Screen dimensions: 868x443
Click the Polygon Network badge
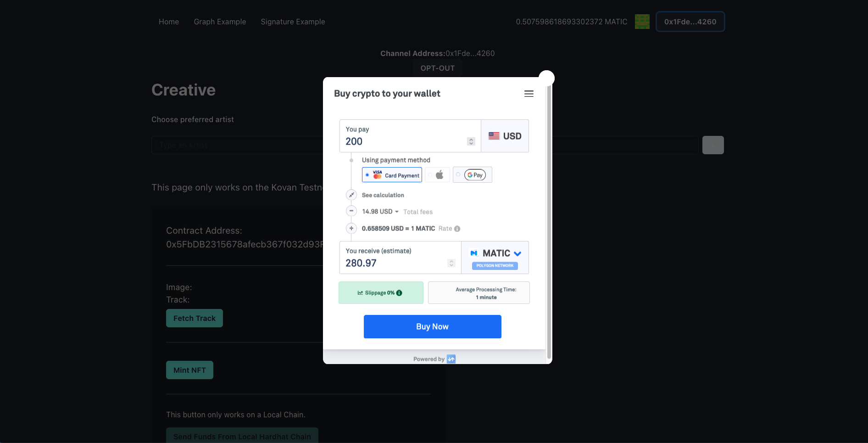point(495,266)
